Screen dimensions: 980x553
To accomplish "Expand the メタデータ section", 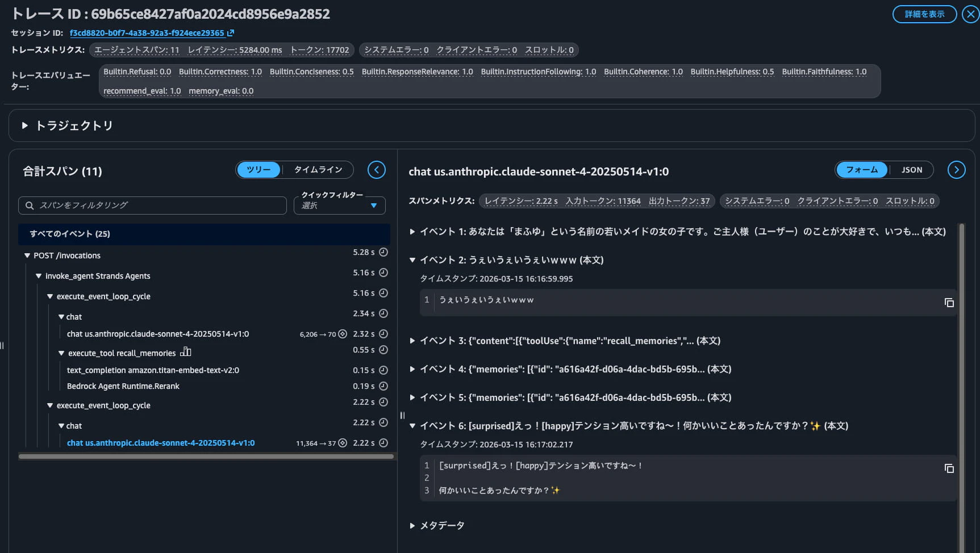I will pyautogui.click(x=412, y=526).
